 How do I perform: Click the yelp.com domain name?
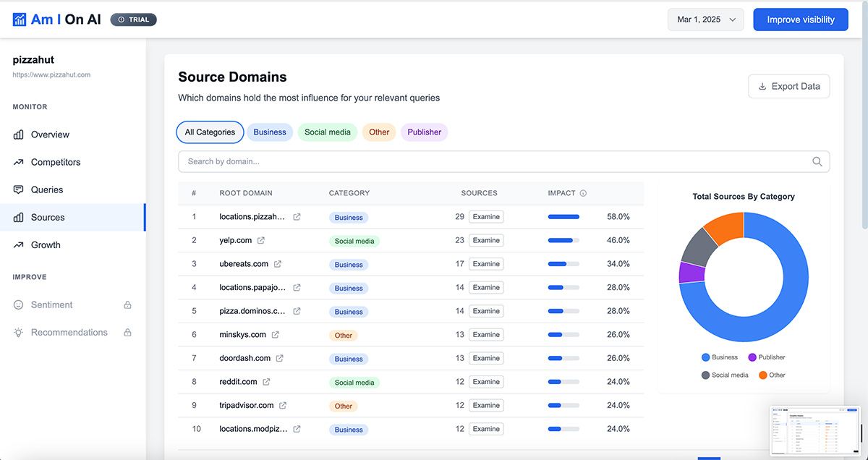[x=236, y=240]
